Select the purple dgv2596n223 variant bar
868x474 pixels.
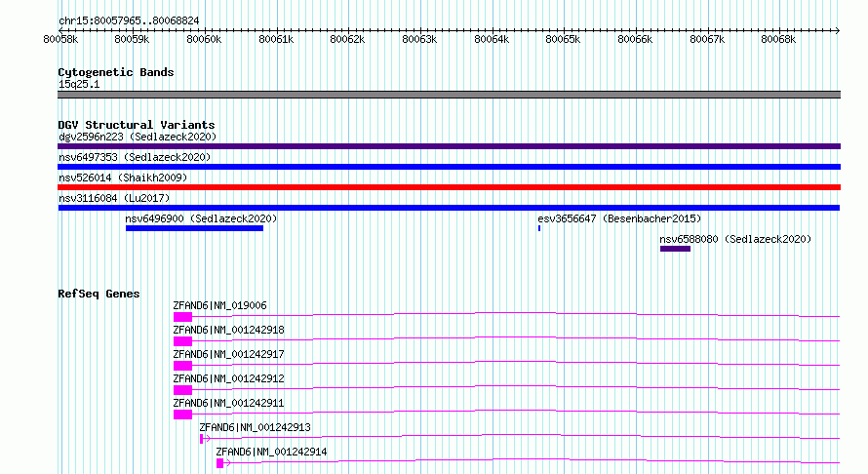[x=449, y=146]
